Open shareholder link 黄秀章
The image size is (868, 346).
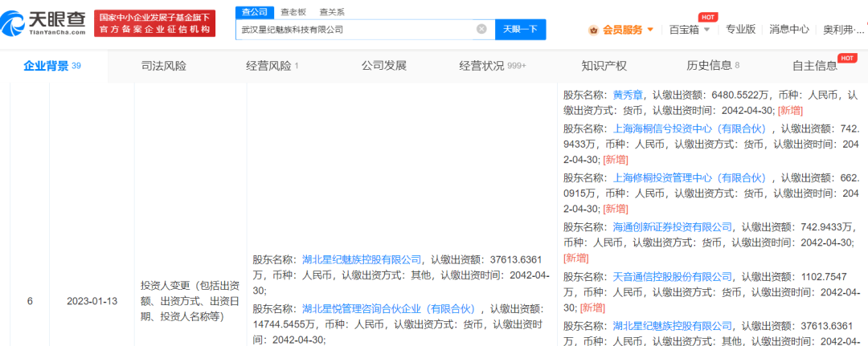click(629, 94)
